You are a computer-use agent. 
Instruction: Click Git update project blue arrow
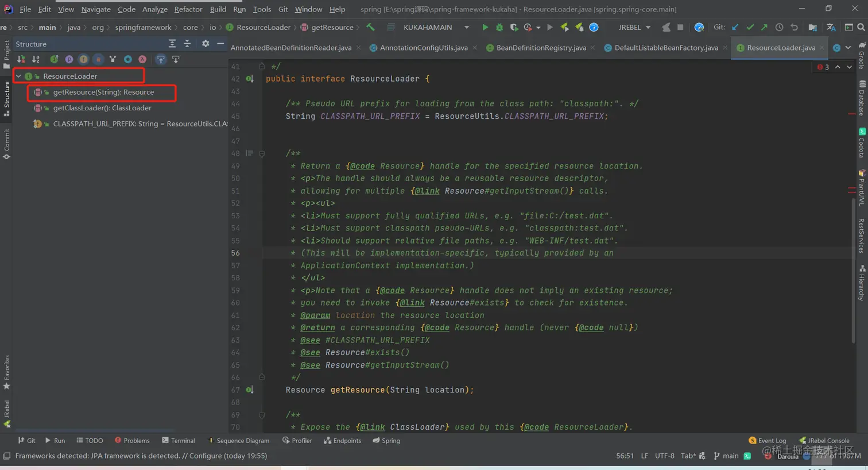[735, 27]
